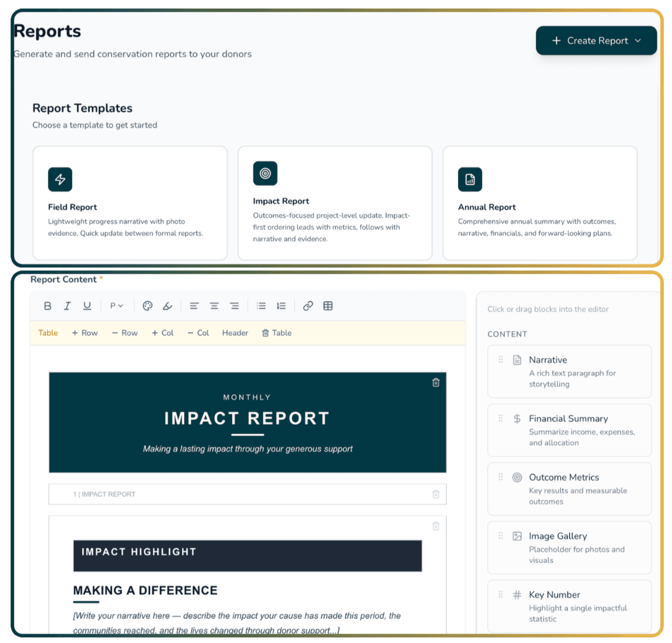Add the Outcome Metrics content block
Screen dimensions: 672x643
click(x=569, y=489)
